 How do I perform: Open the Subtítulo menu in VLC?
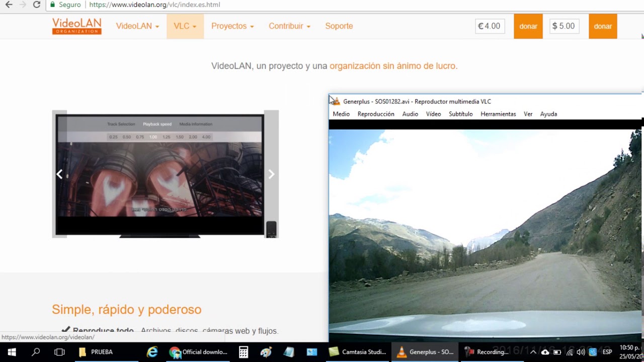coord(460,114)
